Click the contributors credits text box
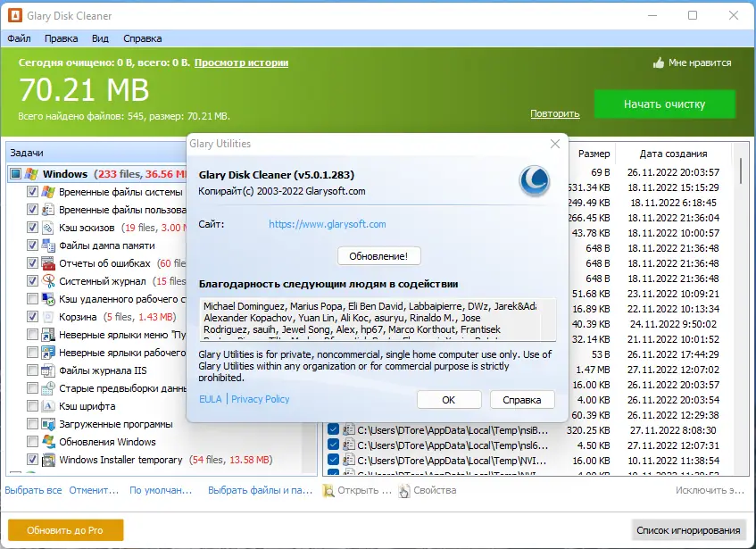Image resolution: width=756 pixels, height=549 pixels. (378, 319)
